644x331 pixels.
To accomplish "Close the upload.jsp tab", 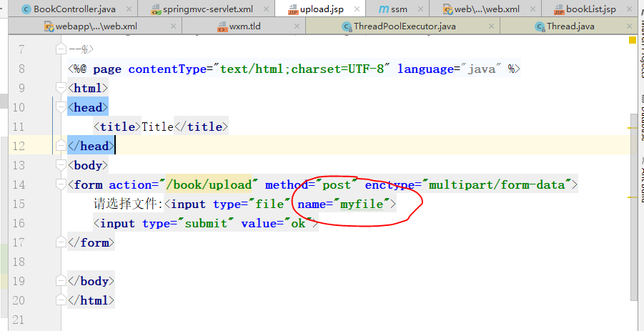I will 356,9.
